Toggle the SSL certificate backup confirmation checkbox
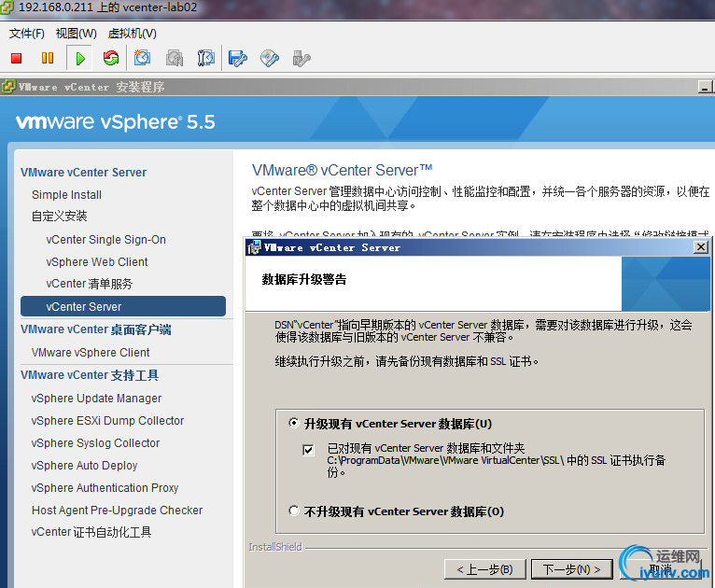 pyautogui.click(x=308, y=450)
